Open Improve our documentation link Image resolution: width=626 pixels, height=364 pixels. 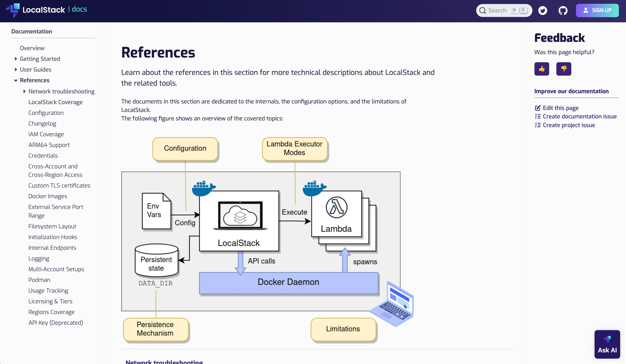pos(571,91)
